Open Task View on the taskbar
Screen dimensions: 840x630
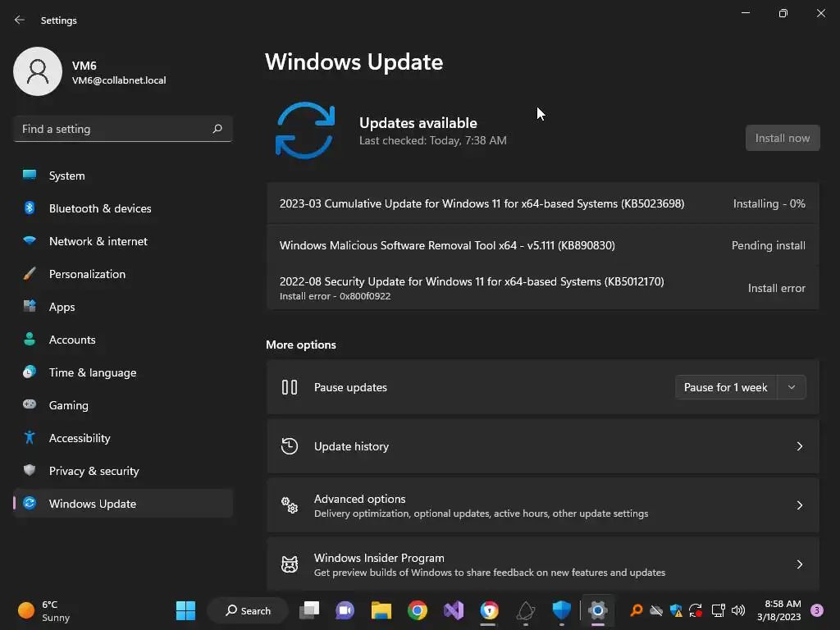click(x=309, y=610)
